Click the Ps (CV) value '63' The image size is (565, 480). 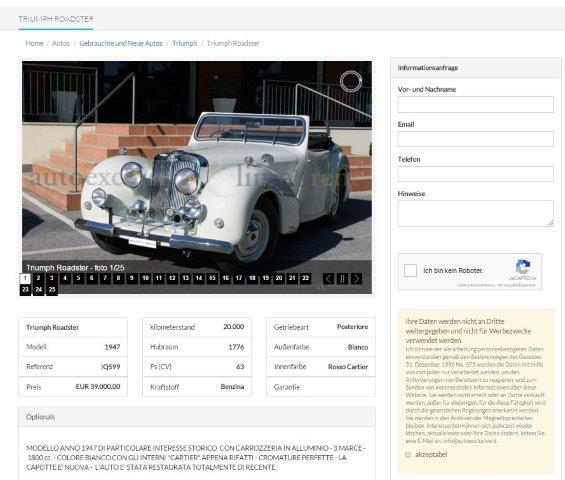click(x=240, y=367)
